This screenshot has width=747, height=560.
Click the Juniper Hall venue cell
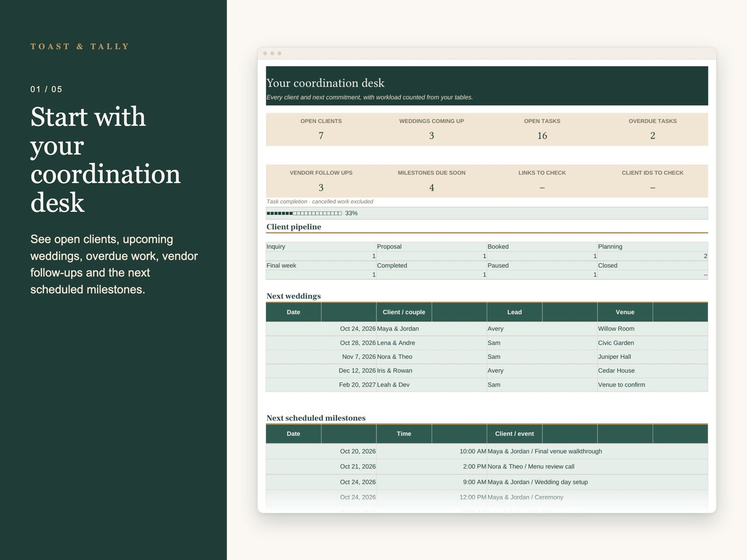point(653,357)
